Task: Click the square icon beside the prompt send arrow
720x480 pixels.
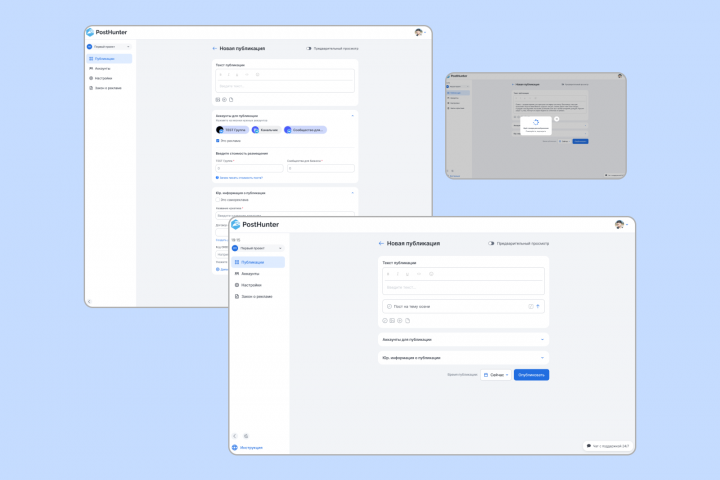Action: click(531, 306)
